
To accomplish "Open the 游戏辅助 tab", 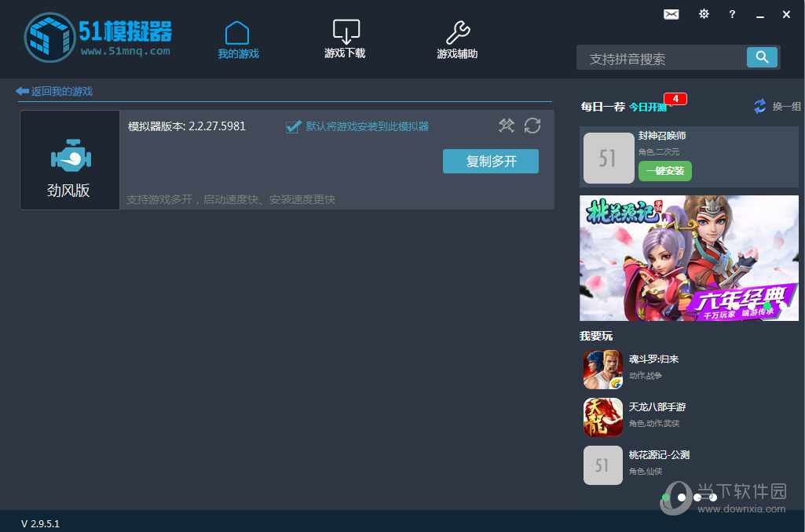I will coord(457,40).
